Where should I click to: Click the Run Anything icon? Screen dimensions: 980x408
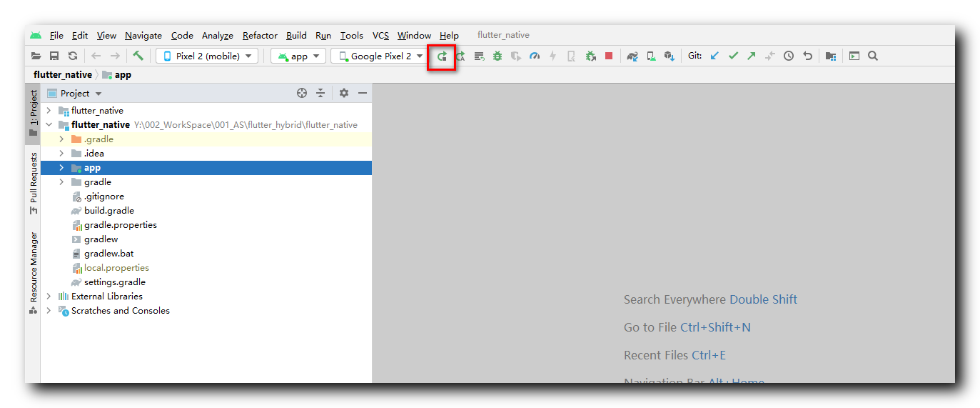coord(854,56)
